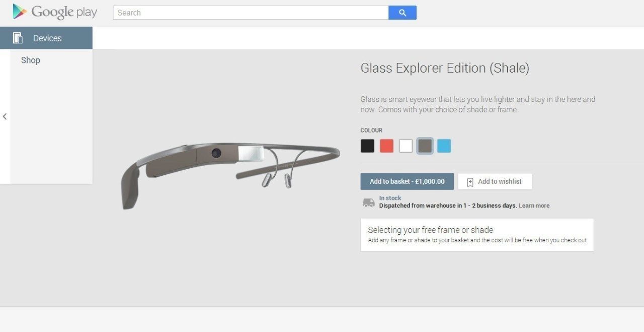Click the Glass Explorer Edition title
The image size is (644, 332).
click(x=445, y=68)
